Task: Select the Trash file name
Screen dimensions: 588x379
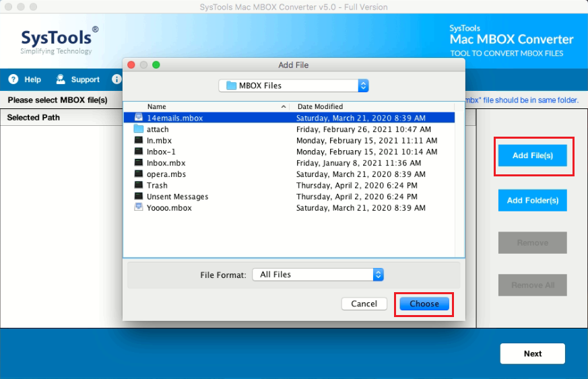Action: click(x=157, y=186)
